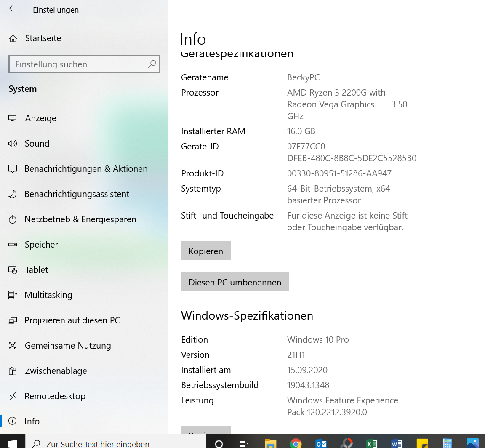The image size is (485, 448).
Task: Click the Gemeinsame Nutzung icon
Action: click(12, 346)
